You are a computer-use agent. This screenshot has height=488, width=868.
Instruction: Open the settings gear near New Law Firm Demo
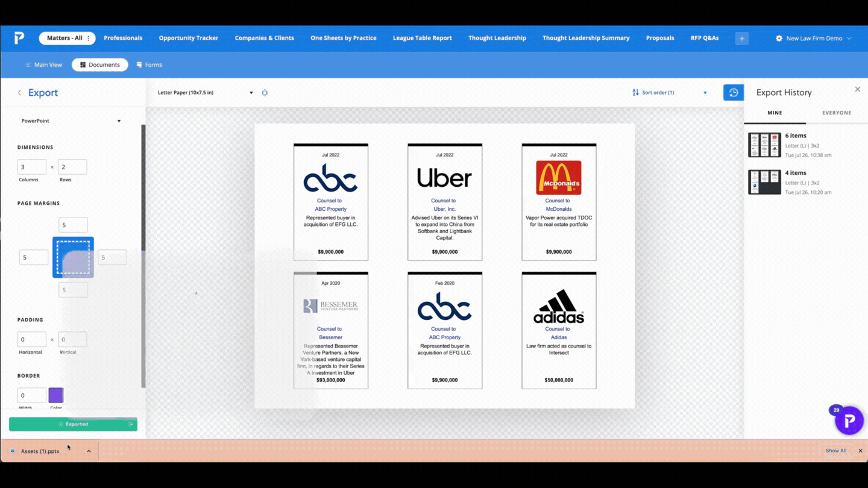click(x=779, y=37)
